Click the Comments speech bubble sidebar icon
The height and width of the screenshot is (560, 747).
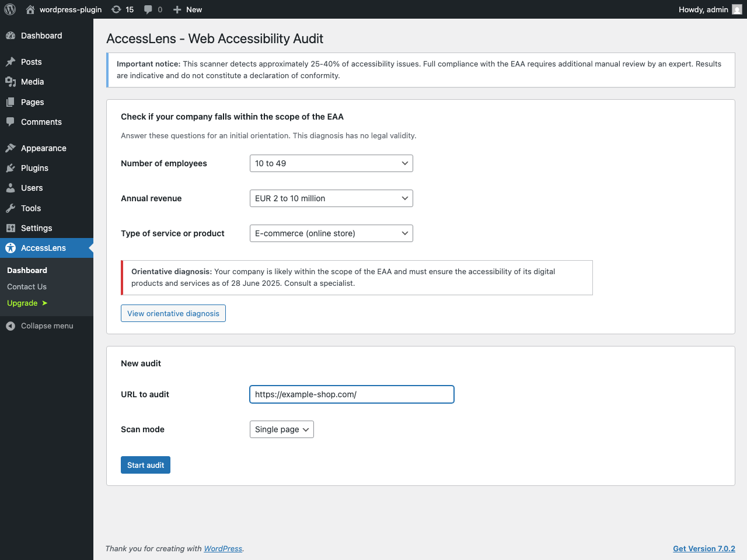point(11,122)
